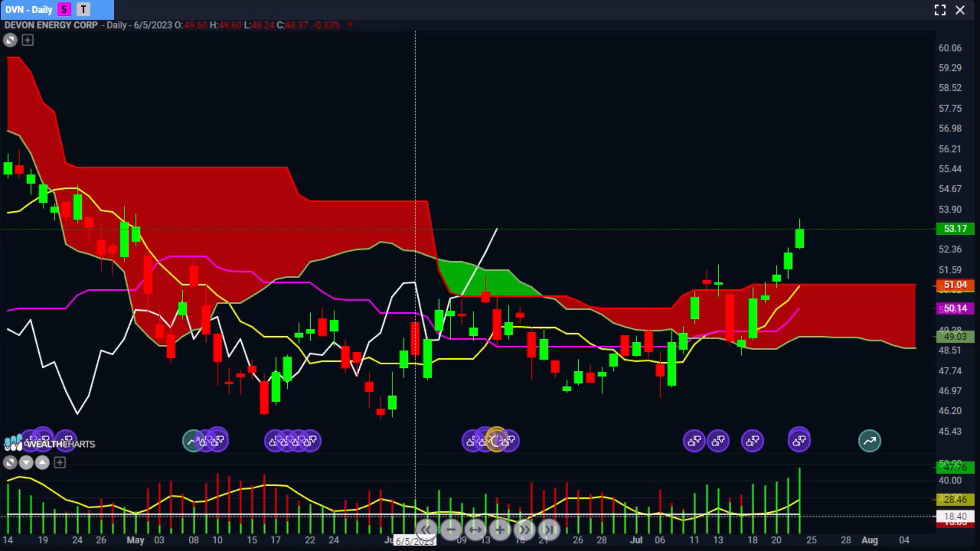This screenshot has height=551, width=980.
Task: Click the DEVON ENERGY CORP title text
Action: pos(51,25)
